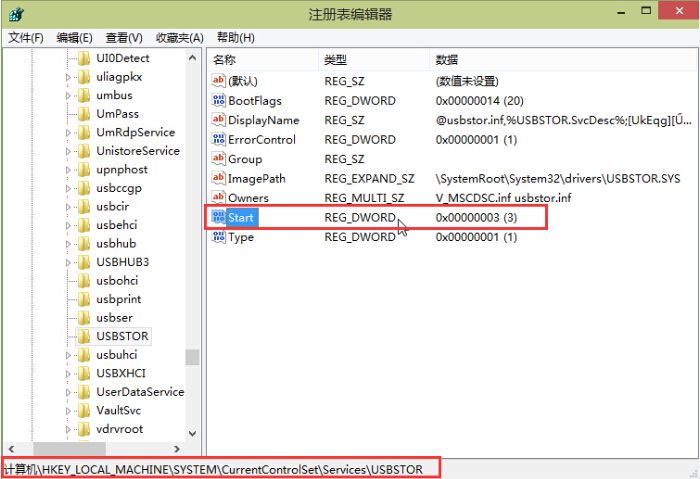
Task: Click the vertical scrollbar thumb in tree pane
Action: click(x=192, y=357)
